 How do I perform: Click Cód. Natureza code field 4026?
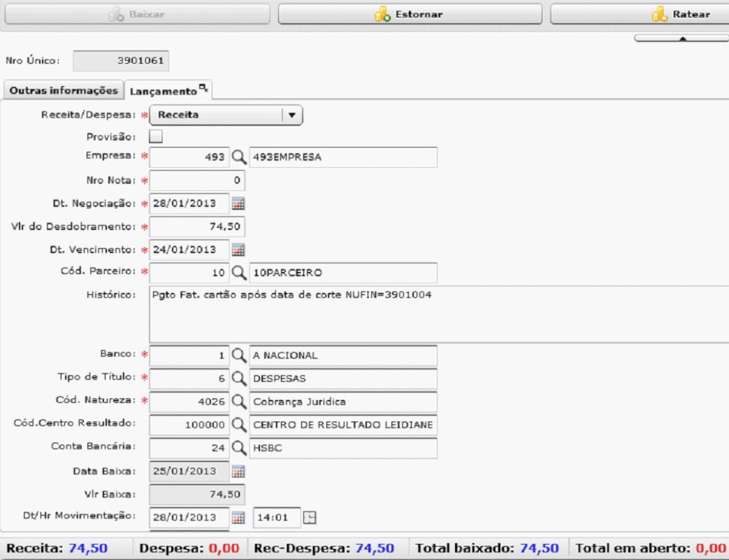click(189, 401)
